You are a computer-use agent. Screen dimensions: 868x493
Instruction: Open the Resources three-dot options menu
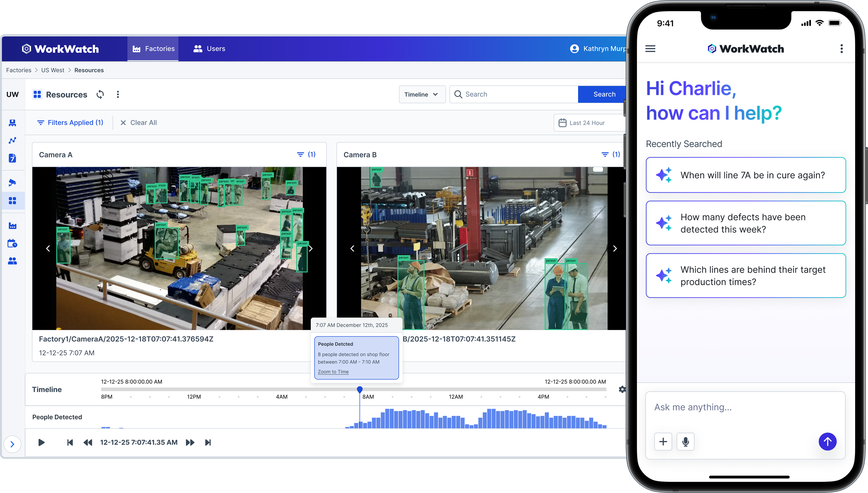(118, 94)
